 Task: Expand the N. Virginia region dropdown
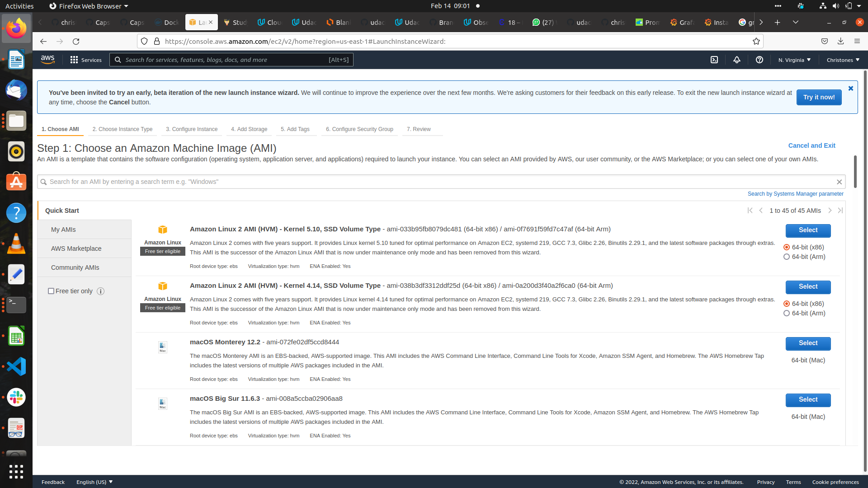coord(794,60)
